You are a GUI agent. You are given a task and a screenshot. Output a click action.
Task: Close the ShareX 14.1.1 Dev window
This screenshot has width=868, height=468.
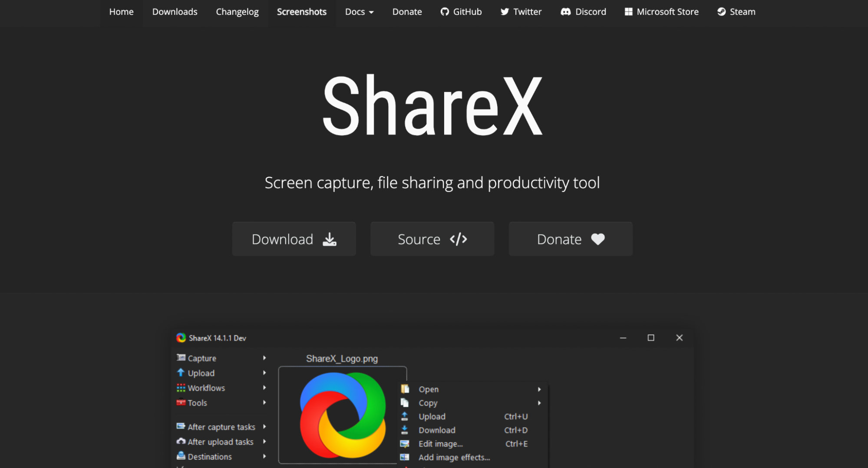680,338
